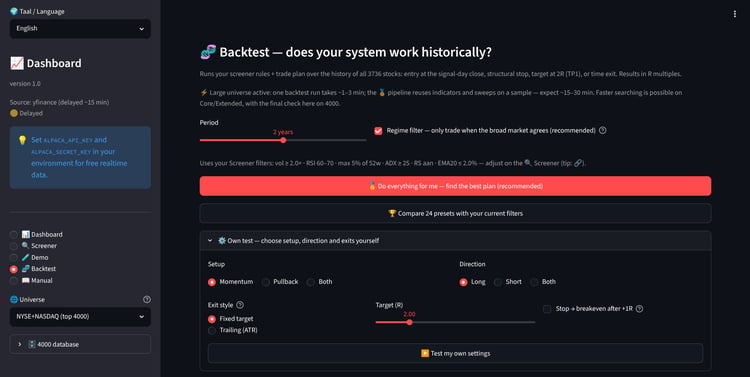Click the Backtest page heading text
750x377 pixels.
[x=355, y=52]
